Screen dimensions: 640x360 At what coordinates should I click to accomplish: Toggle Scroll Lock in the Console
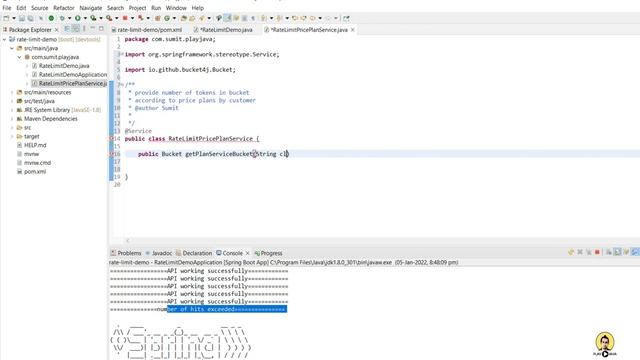[x=617, y=252]
